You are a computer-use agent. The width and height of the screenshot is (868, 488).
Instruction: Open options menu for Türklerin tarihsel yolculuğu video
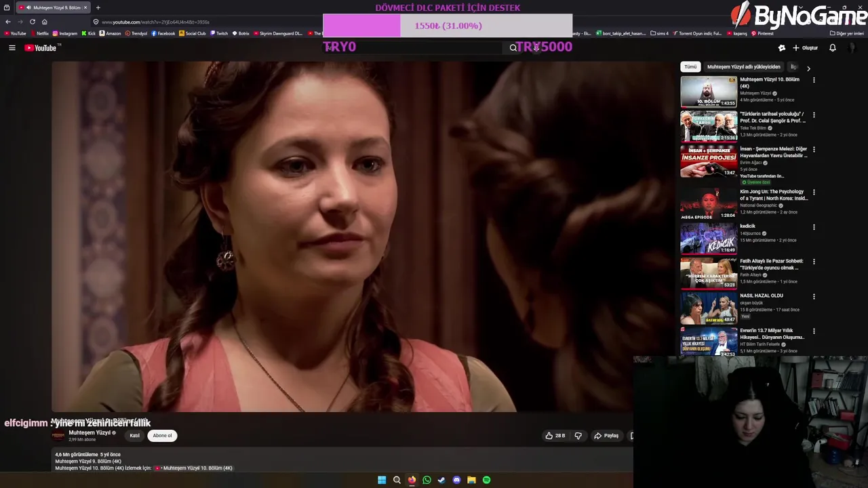coord(814,115)
